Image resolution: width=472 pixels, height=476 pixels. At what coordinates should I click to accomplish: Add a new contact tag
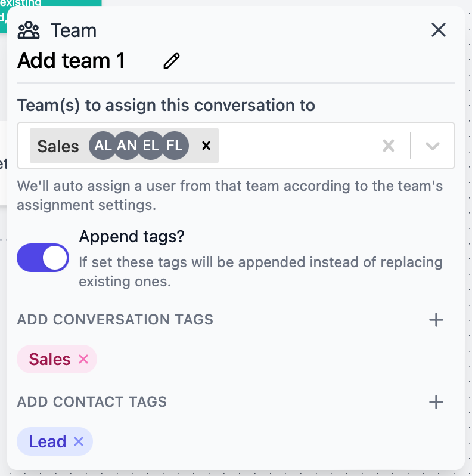tap(436, 402)
